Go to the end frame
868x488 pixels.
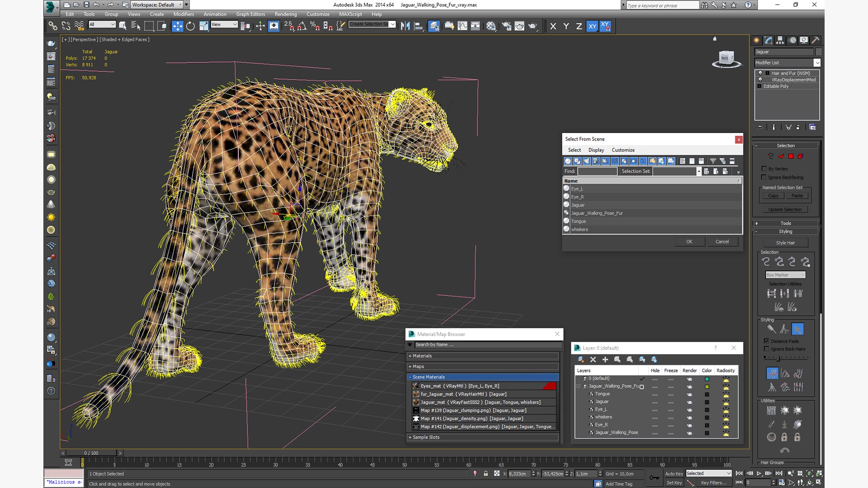[x=778, y=474]
